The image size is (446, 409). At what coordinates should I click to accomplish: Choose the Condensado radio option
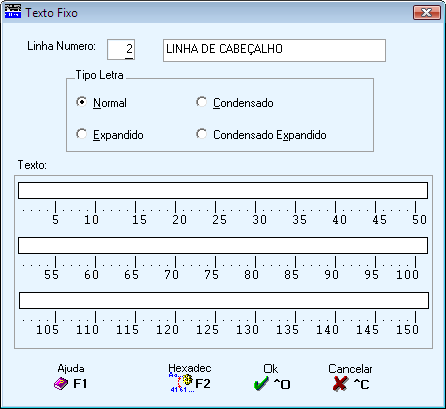tap(201, 102)
